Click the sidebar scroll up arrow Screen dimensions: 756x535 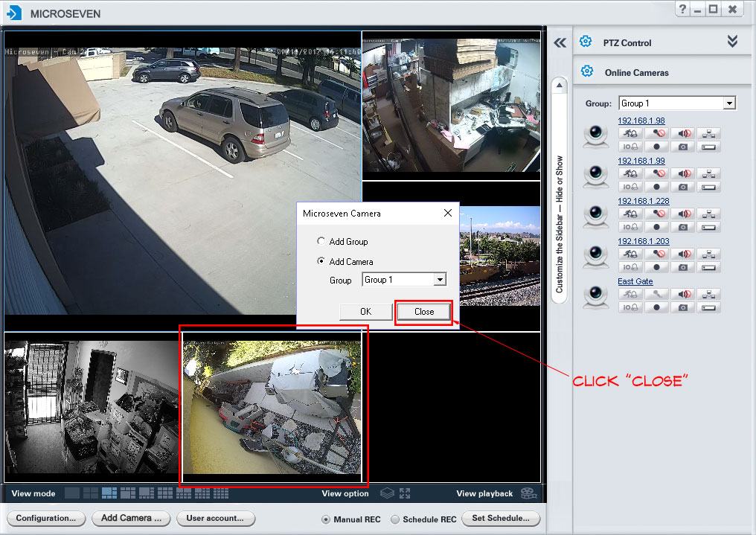coord(560,86)
